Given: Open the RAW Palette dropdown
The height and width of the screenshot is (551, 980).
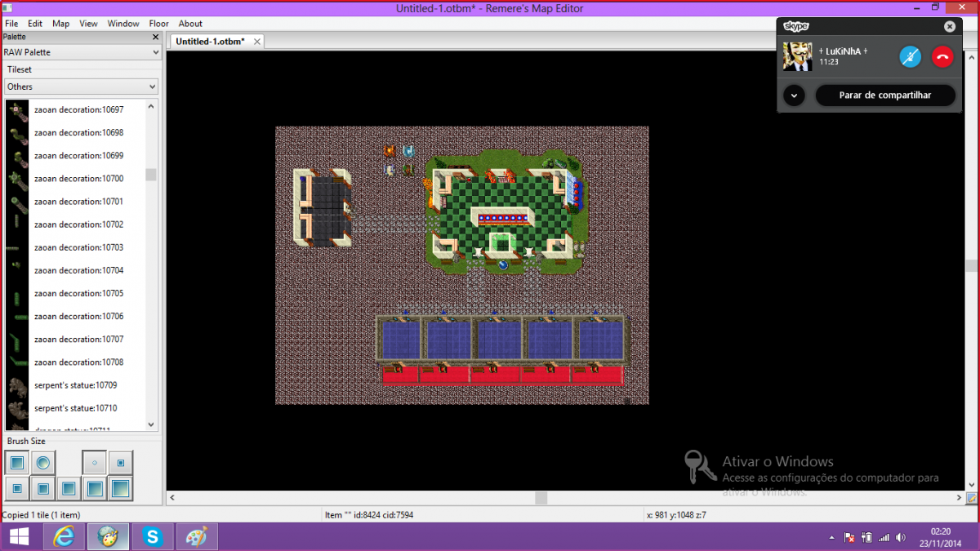Looking at the screenshot, I should [81, 52].
